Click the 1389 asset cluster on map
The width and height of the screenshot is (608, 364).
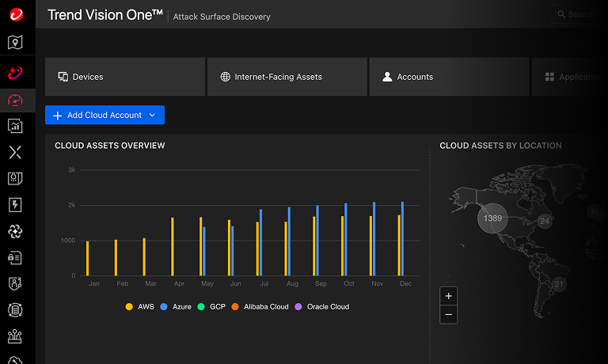tap(493, 218)
